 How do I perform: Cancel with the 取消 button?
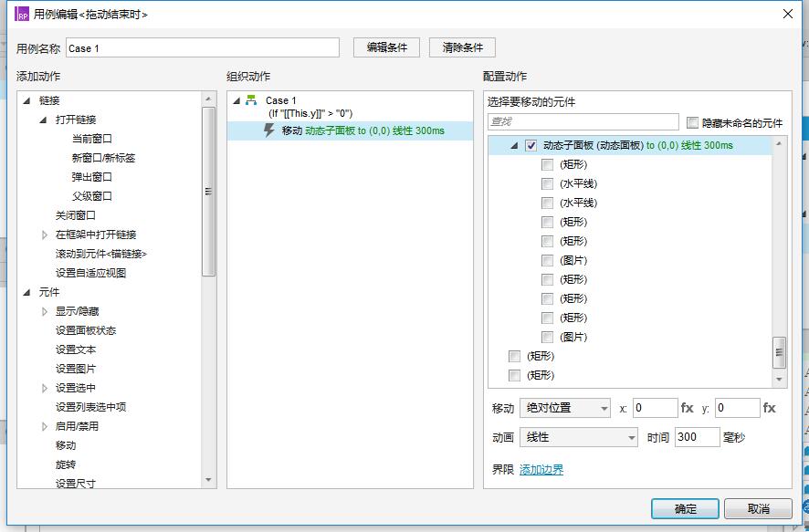coord(758,508)
